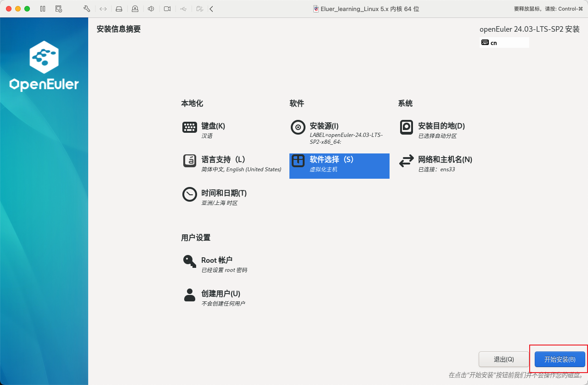Open the Software Selection (软件选择) icon
Viewport: 588px width, 385px height.
[x=298, y=161]
